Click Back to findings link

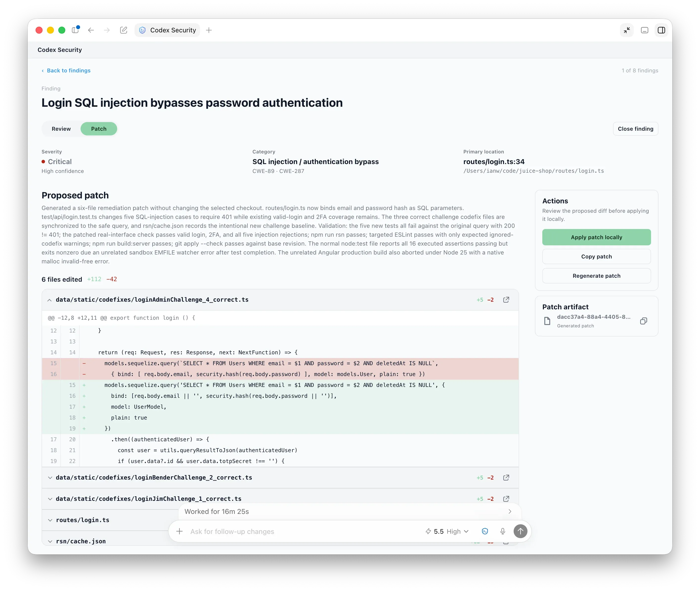point(66,70)
